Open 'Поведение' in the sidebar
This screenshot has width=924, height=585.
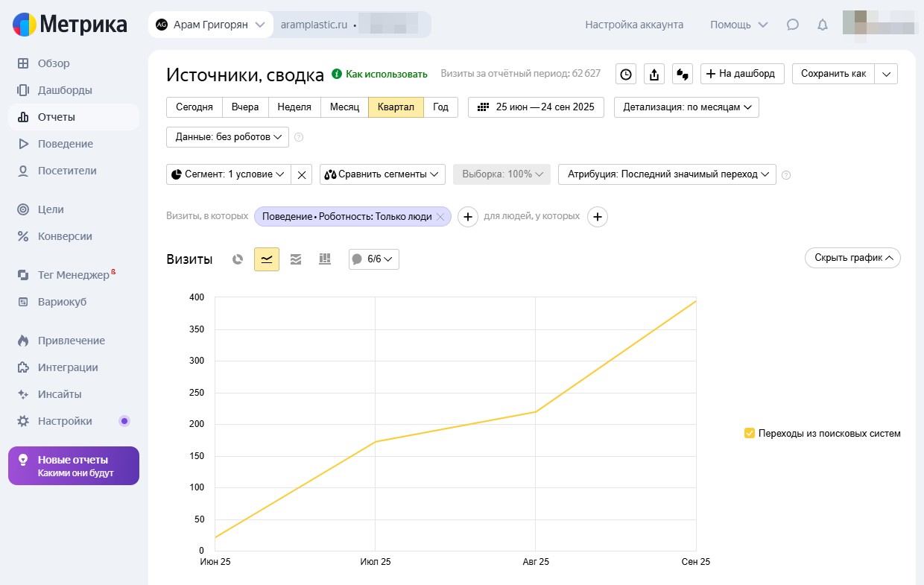coord(66,144)
